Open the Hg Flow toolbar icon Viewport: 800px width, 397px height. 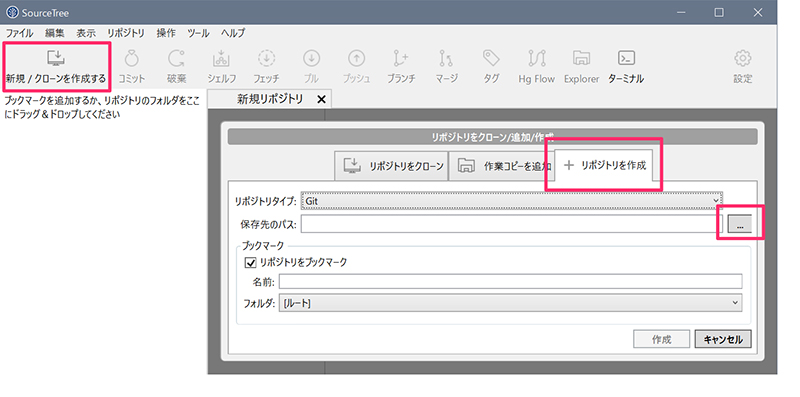click(x=536, y=66)
